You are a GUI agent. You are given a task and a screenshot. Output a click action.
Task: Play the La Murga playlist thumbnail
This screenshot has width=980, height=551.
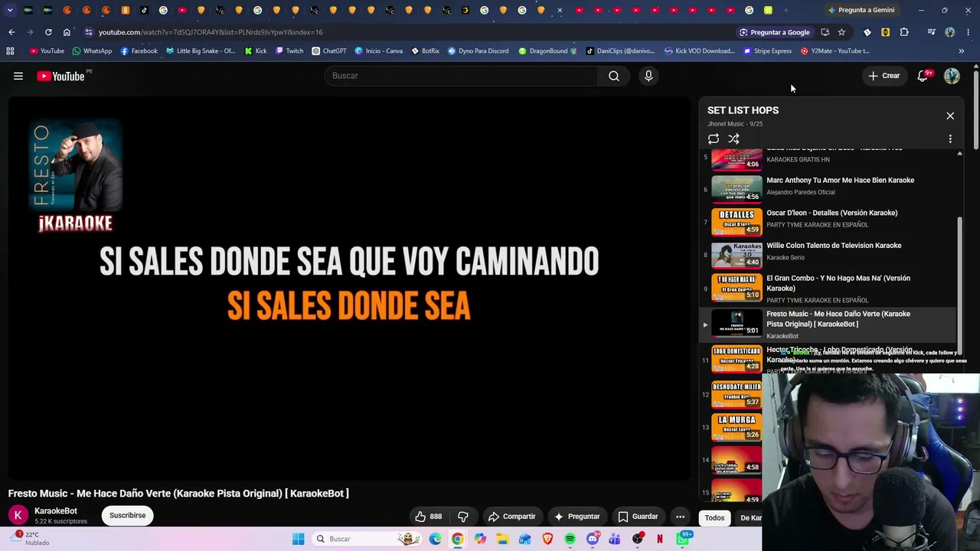point(737,427)
